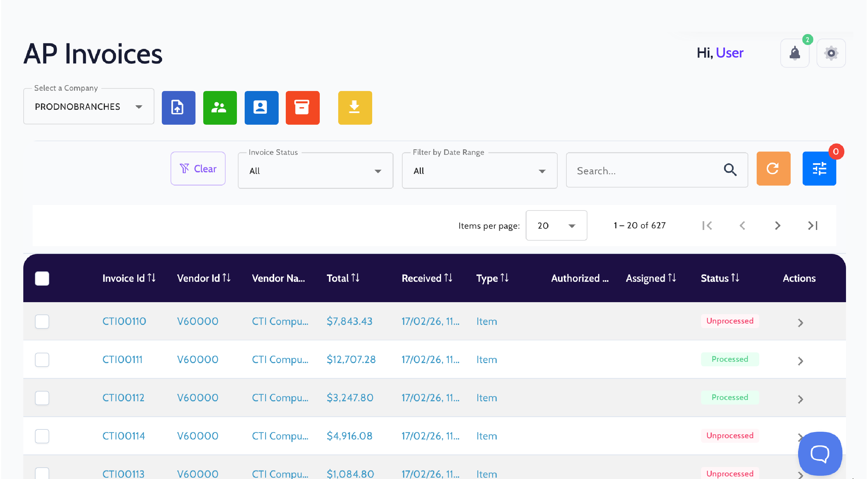Screen dimensions: 868x479
Task: Open the Invoice Status dropdown
Action: tap(315, 171)
